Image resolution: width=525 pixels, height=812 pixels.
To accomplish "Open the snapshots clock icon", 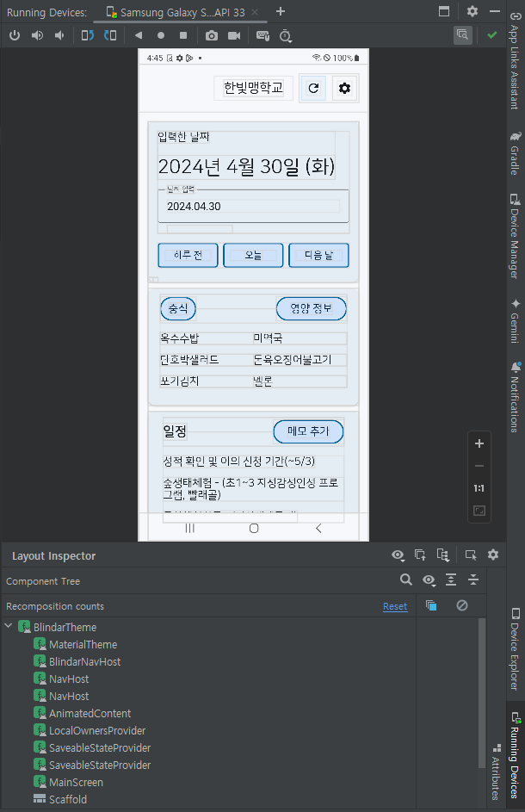I will pos(285,35).
